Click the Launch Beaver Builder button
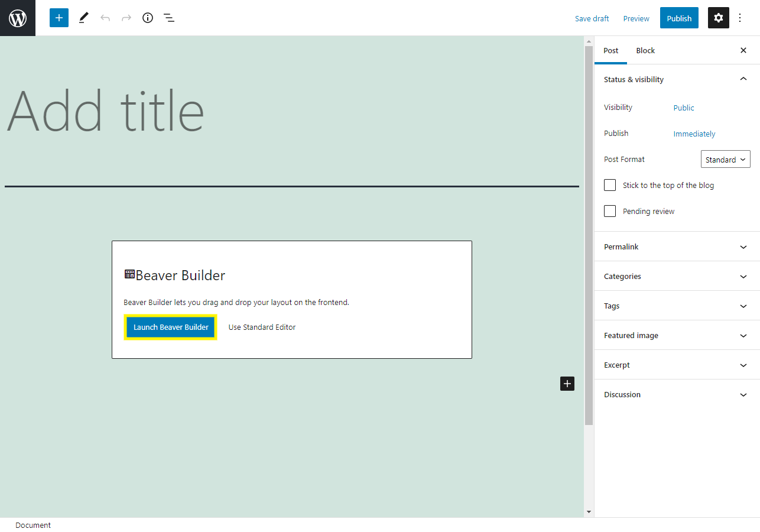Viewport: 760px width, 532px height. (170, 327)
